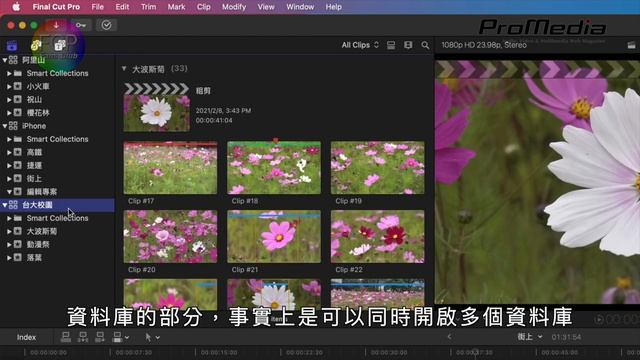This screenshot has width=640, height=360.
Task: Select the Clip #21 thumbnail
Action: (274, 237)
